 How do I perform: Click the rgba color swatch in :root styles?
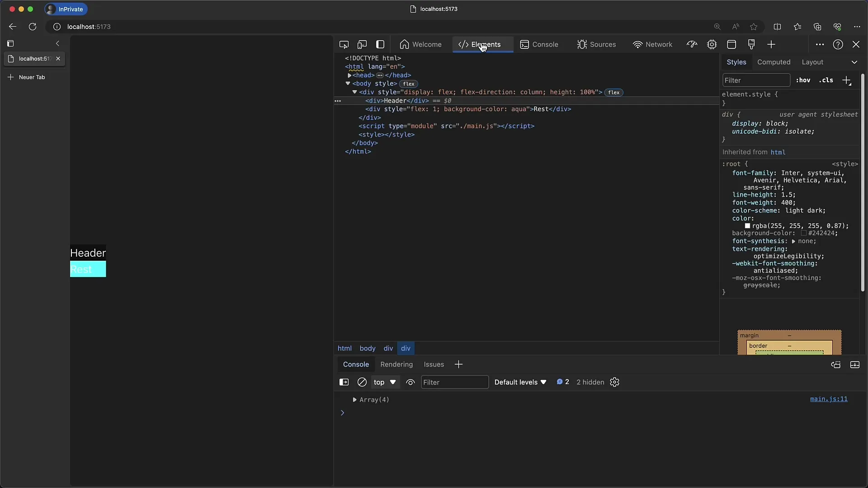pyautogui.click(x=747, y=225)
